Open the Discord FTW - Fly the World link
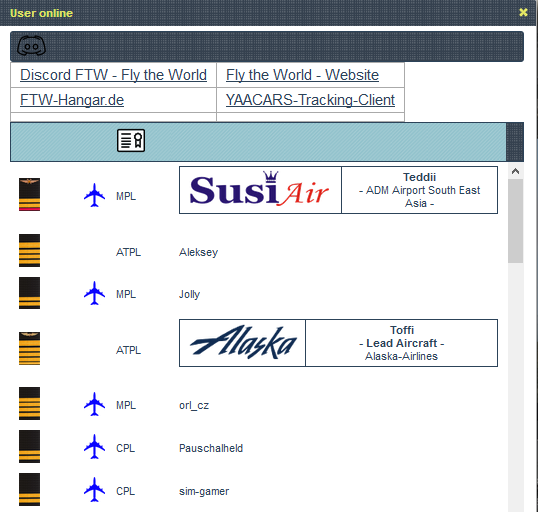The height and width of the screenshot is (512, 538). tap(113, 75)
